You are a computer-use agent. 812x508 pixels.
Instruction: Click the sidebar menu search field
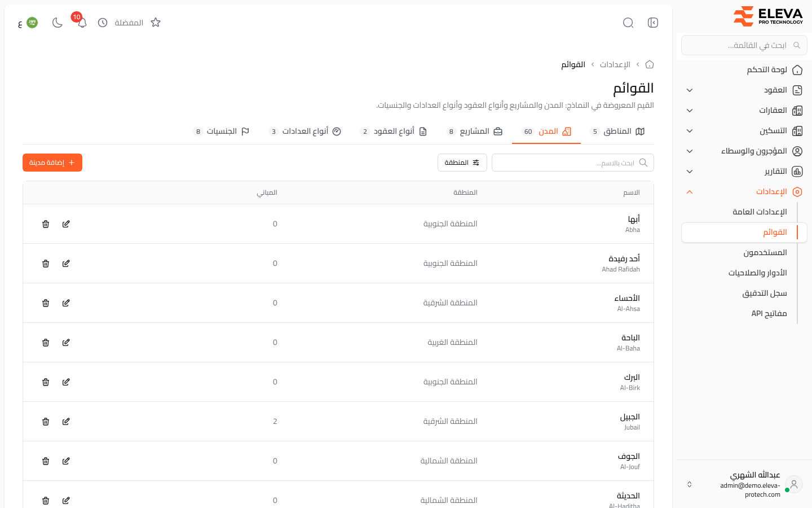[744, 45]
